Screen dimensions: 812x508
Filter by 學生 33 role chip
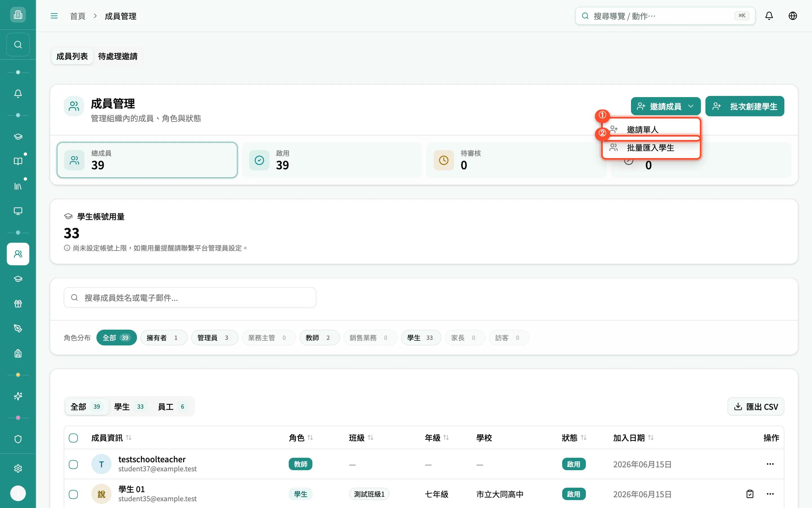[421, 338]
